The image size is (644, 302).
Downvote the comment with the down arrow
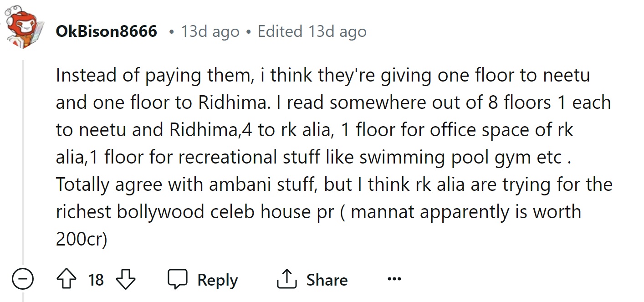[126, 280]
